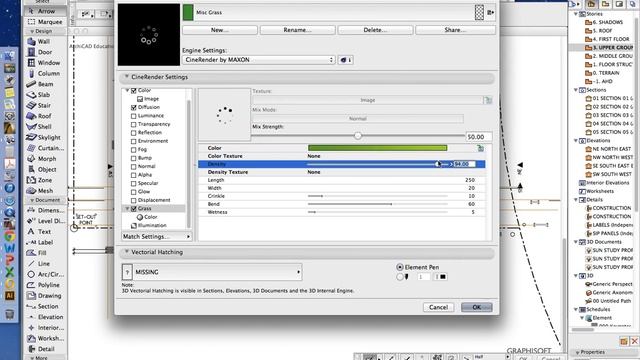Image resolution: width=640 pixels, height=360 pixels.
Task: Select the Text tool
Action: pos(44,231)
